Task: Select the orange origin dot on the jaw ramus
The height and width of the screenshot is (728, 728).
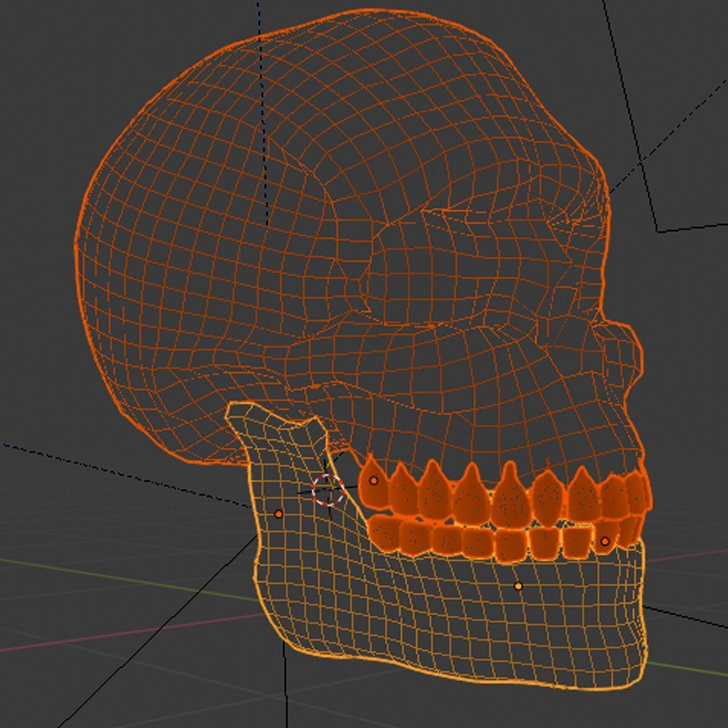Action: (279, 514)
